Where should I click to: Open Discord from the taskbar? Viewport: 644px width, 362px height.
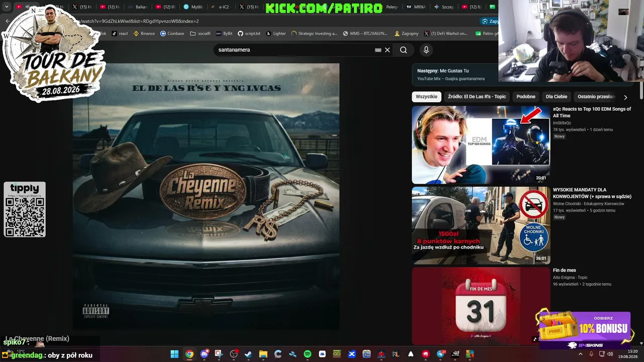click(x=204, y=354)
